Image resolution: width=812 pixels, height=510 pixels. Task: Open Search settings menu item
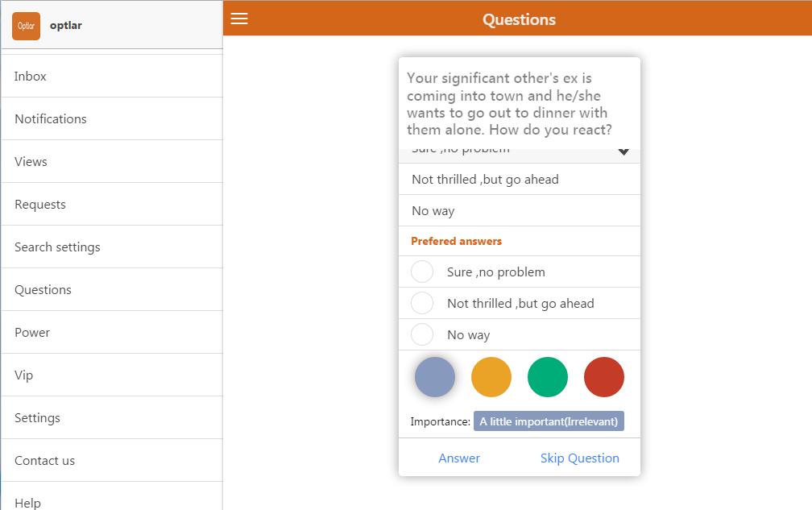(57, 247)
